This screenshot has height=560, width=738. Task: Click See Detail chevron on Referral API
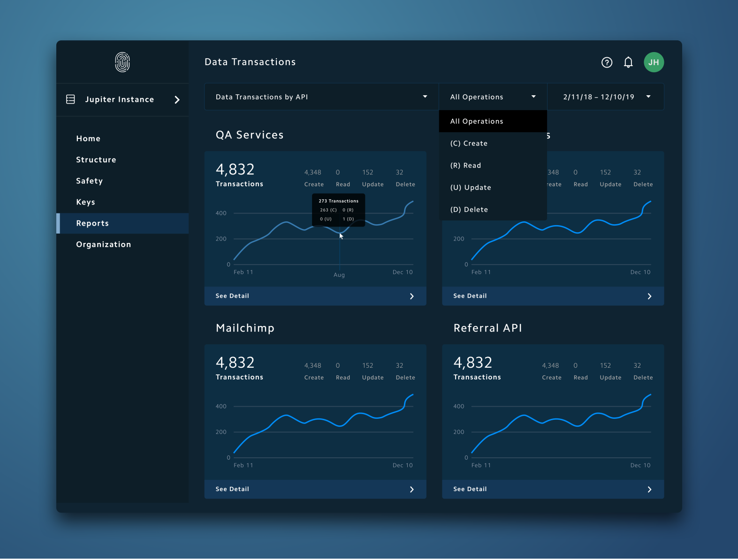coord(650,489)
